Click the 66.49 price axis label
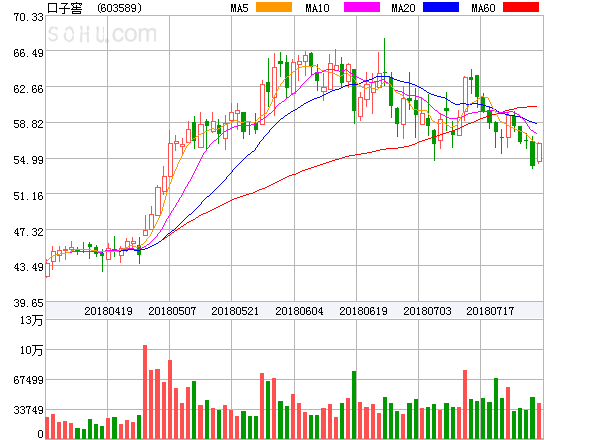 28,53
